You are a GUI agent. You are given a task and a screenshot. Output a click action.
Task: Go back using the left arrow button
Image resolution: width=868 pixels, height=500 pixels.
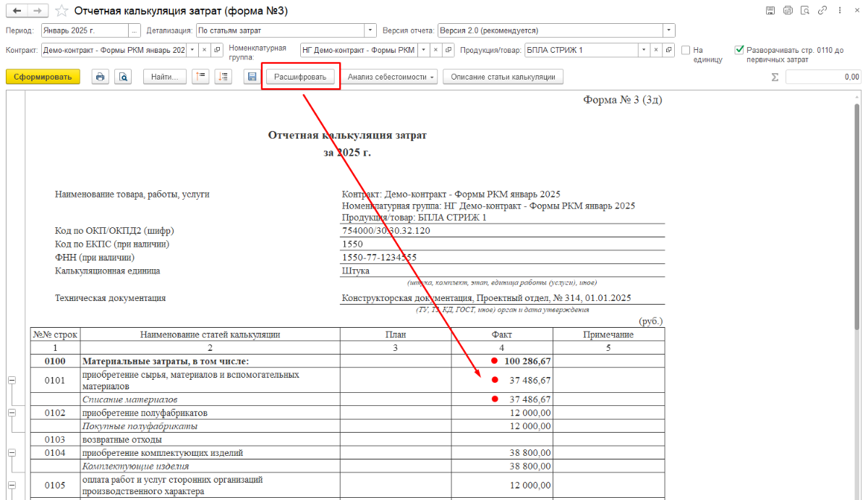coord(17,11)
